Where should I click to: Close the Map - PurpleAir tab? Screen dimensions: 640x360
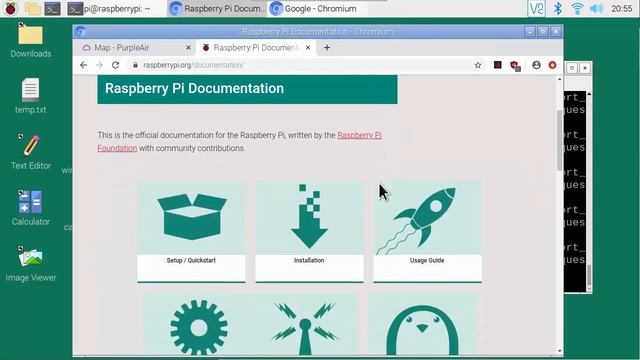[188, 48]
